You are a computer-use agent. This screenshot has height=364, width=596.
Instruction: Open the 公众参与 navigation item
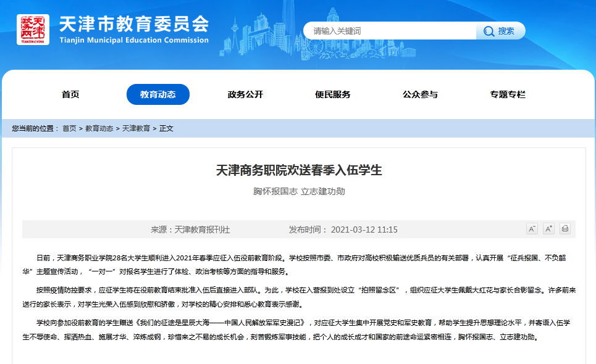pos(420,94)
